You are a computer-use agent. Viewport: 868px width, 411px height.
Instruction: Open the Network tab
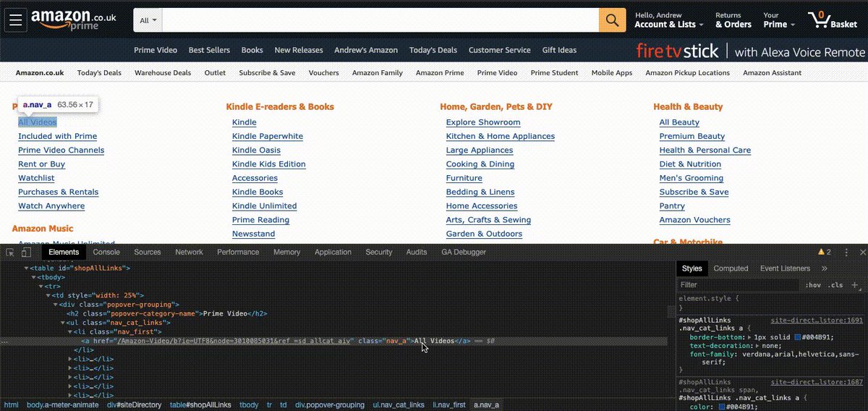(189, 252)
